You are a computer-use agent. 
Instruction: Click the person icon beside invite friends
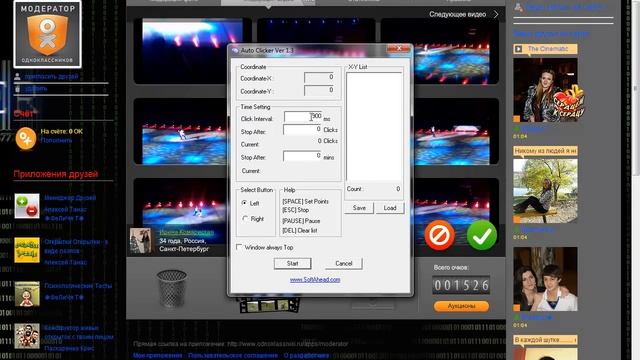(17, 76)
